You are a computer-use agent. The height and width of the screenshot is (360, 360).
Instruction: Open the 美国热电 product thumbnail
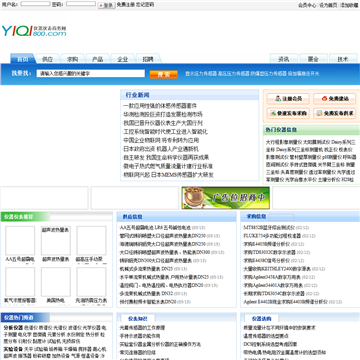[x=56, y=282]
